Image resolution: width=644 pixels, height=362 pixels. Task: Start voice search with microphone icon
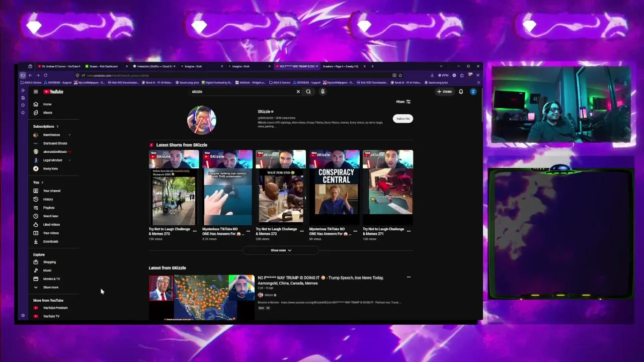click(323, 92)
